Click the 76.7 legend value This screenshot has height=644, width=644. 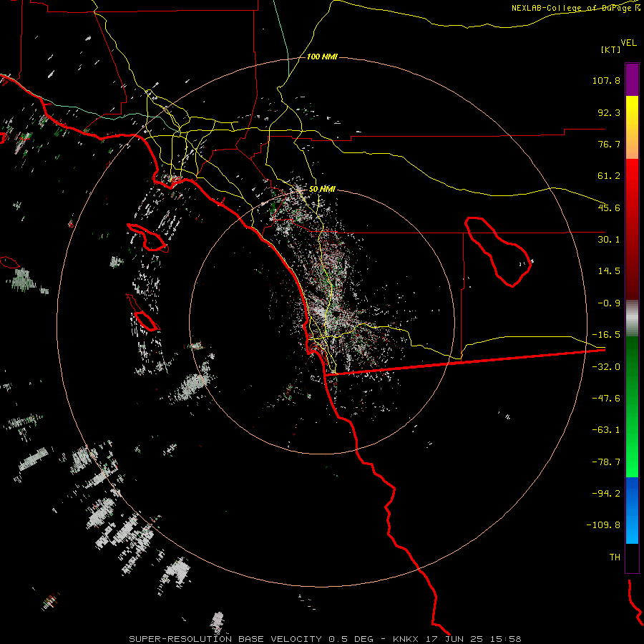click(x=609, y=144)
